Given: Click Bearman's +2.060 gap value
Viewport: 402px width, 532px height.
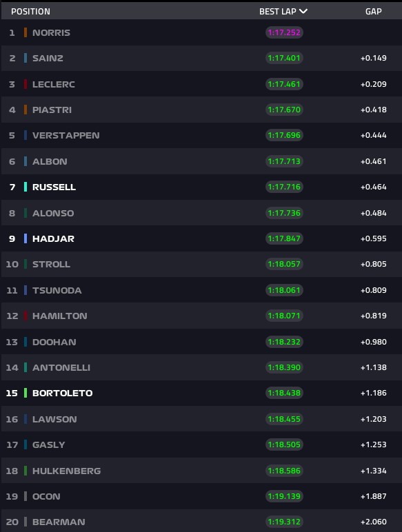Looking at the screenshot, I should 374,522.
